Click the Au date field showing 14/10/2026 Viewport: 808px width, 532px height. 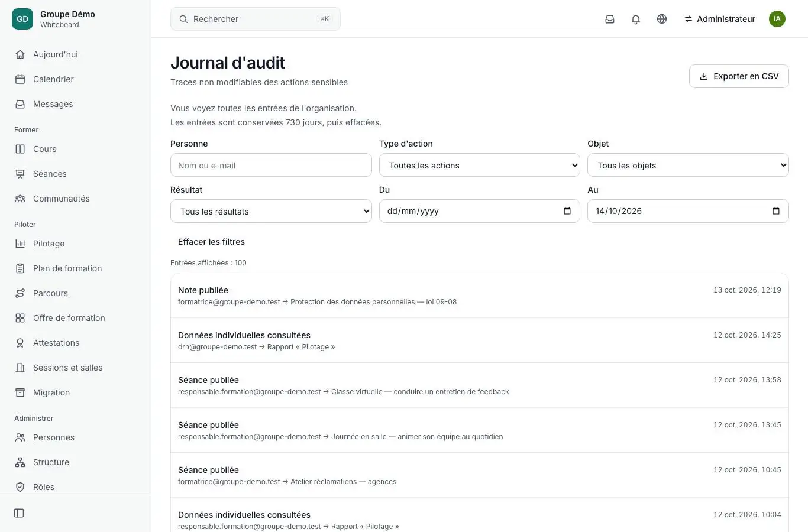click(x=688, y=211)
